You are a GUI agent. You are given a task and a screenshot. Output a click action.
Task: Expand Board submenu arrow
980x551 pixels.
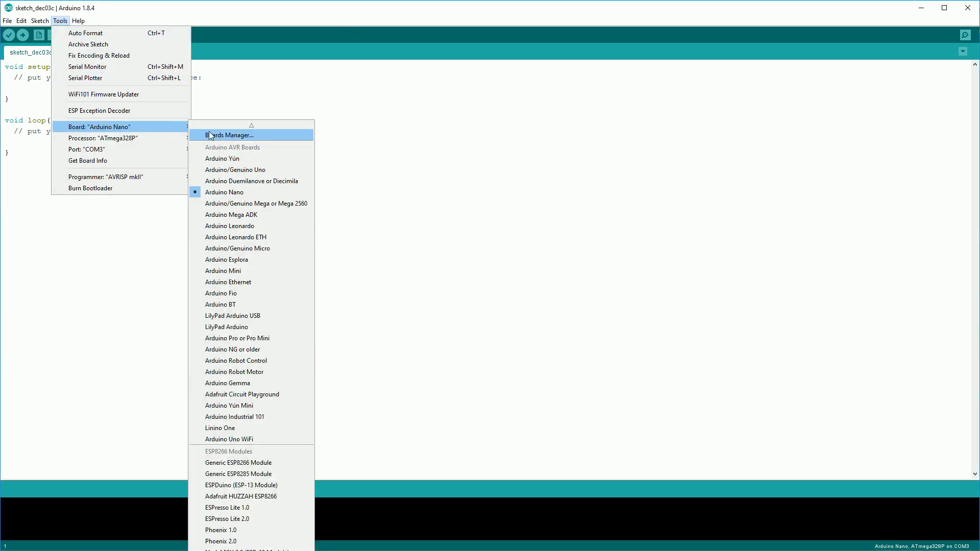click(186, 127)
